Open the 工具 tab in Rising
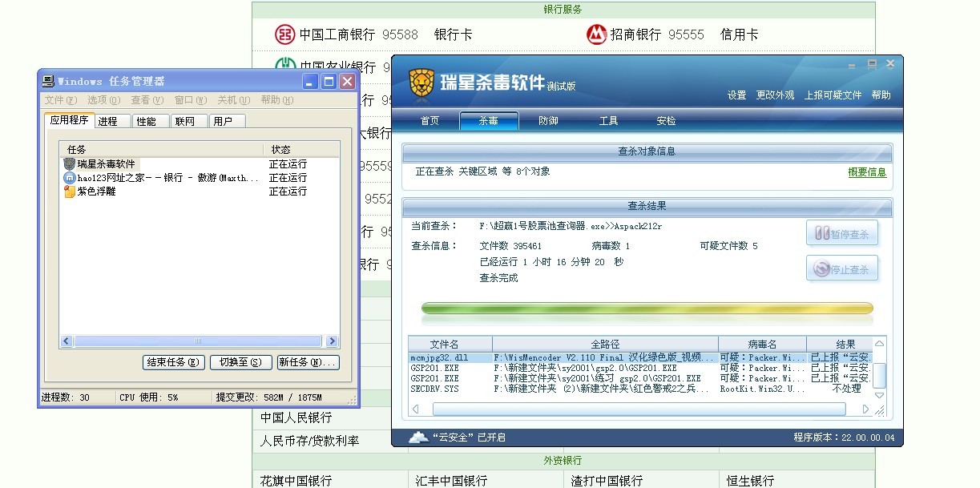980x488 pixels. (609, 121)
